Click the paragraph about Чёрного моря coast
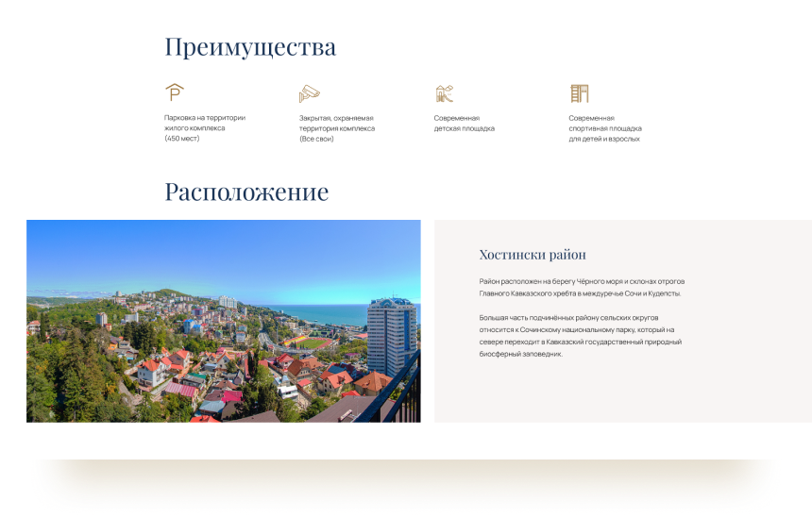 click(581, 287)
